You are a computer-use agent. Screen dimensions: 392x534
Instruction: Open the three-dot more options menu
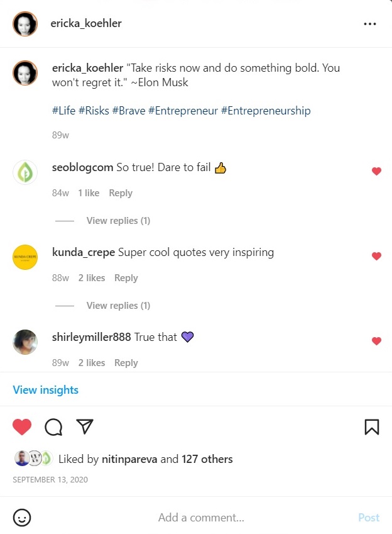[370, 24]
